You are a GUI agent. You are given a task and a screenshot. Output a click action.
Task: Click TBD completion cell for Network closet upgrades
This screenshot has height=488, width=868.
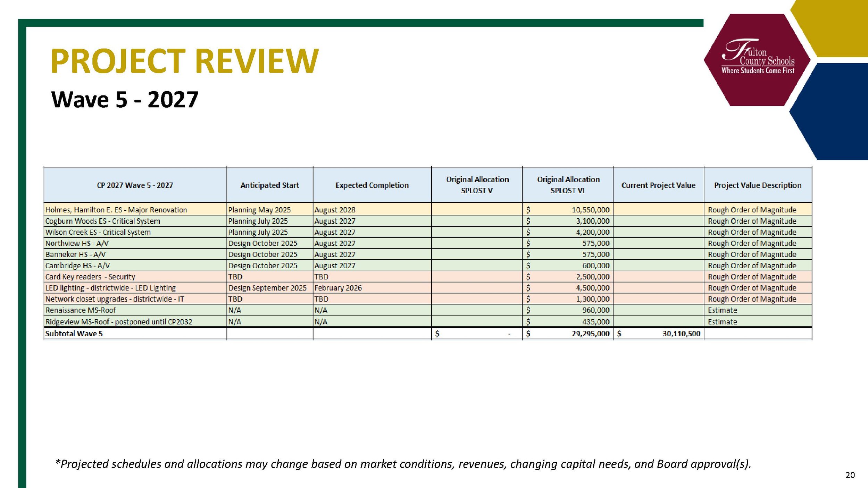click(372, 299)
